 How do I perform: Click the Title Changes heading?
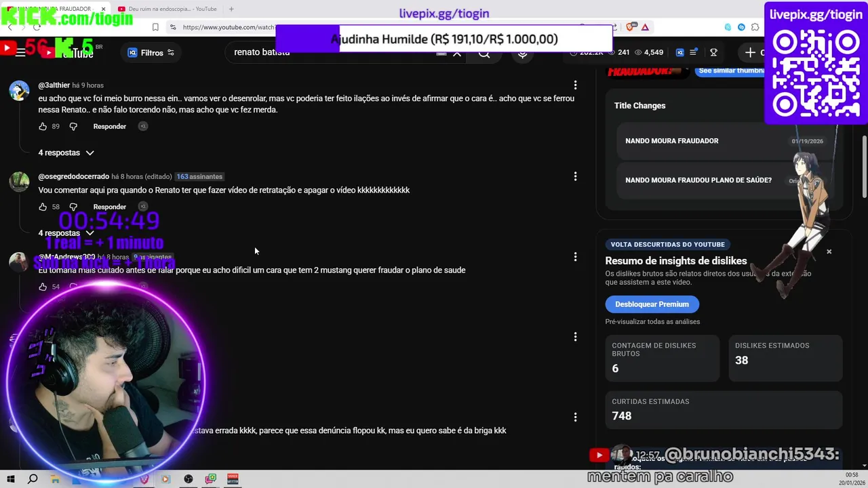[x=639, y=106]
